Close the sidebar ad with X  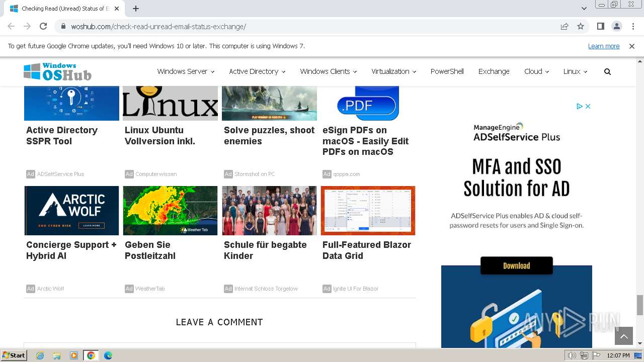pos(588,106)
